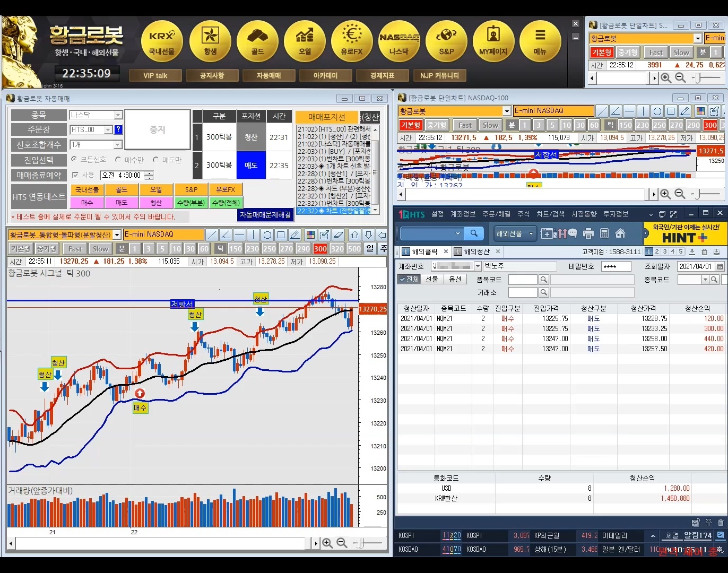The image size is (728, 573).
Task: Click 품목코드 search magnifier icon
Action: (543, 280)
